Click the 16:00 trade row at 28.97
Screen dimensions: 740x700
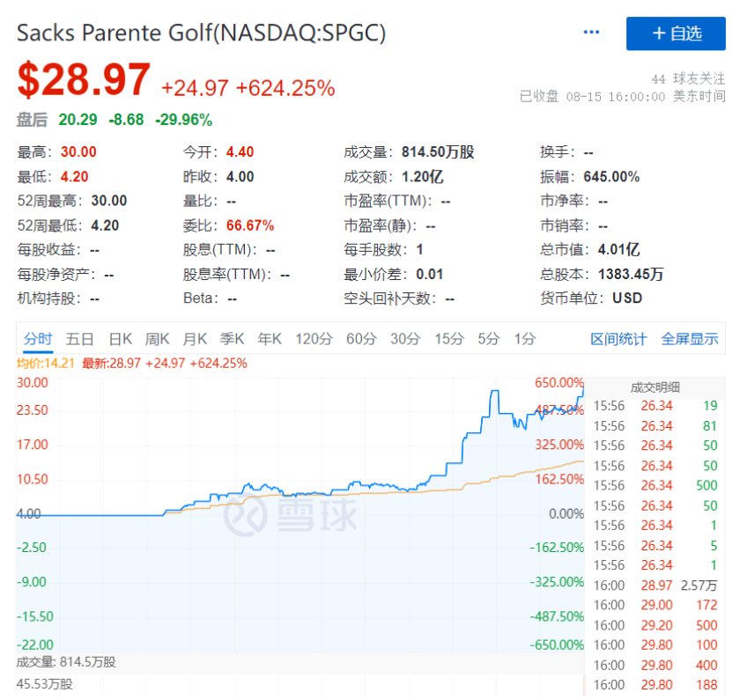pos(655,586)
